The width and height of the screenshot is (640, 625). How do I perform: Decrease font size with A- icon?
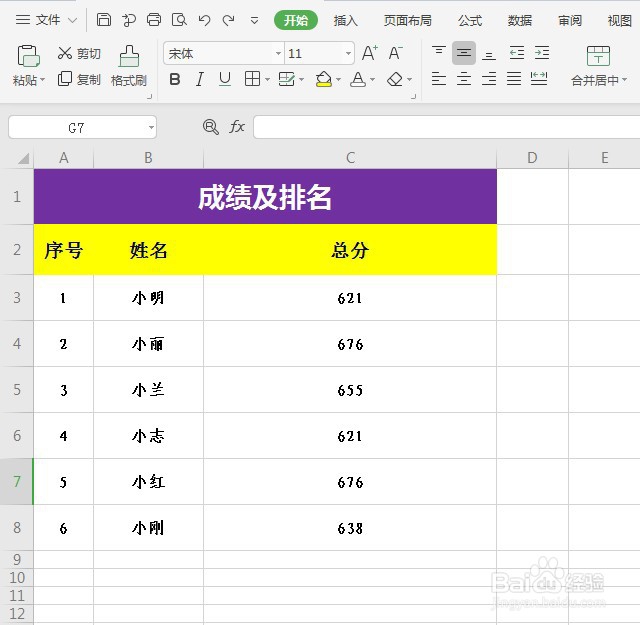[x=395, y=53]
